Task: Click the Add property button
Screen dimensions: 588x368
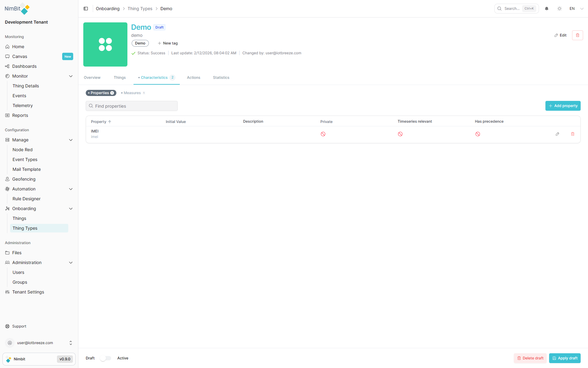Action: click(x=563, y=106)
